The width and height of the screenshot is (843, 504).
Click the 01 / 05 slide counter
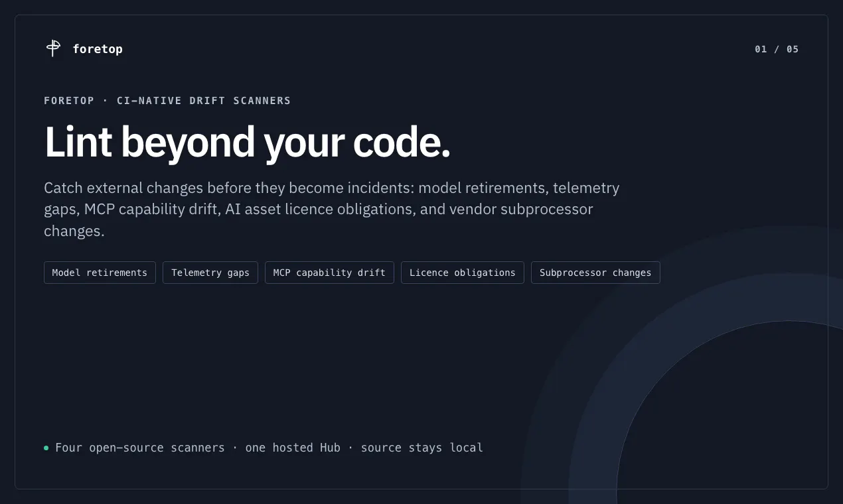tap(777, 49)
